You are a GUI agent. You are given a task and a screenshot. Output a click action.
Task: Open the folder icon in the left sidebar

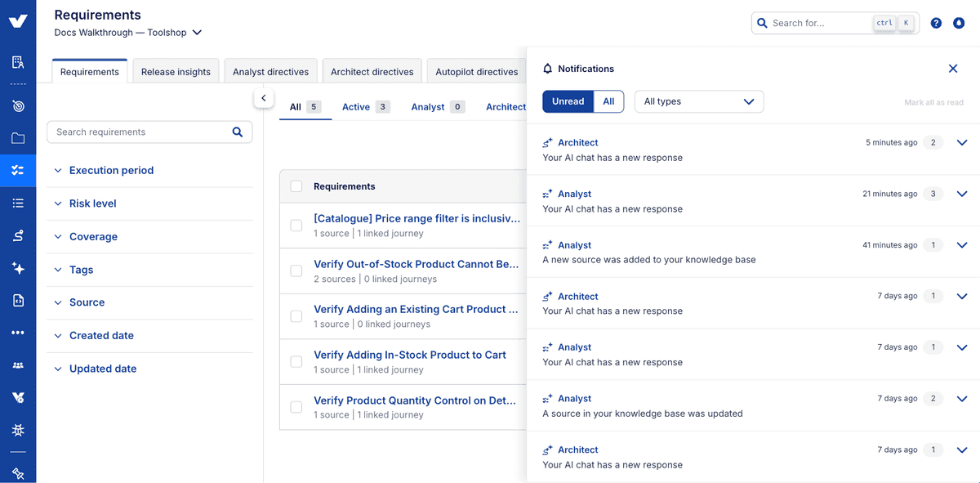pyautogui.click(x=18, y=138)
